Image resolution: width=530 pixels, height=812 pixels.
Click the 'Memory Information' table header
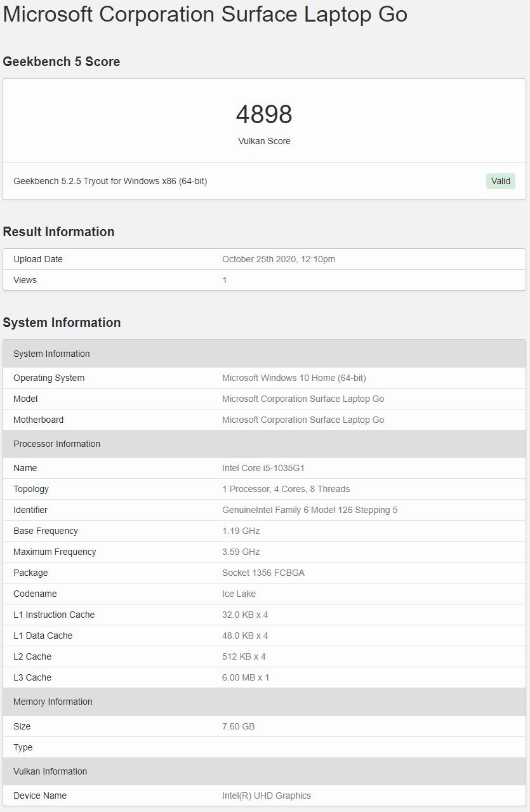265,702
